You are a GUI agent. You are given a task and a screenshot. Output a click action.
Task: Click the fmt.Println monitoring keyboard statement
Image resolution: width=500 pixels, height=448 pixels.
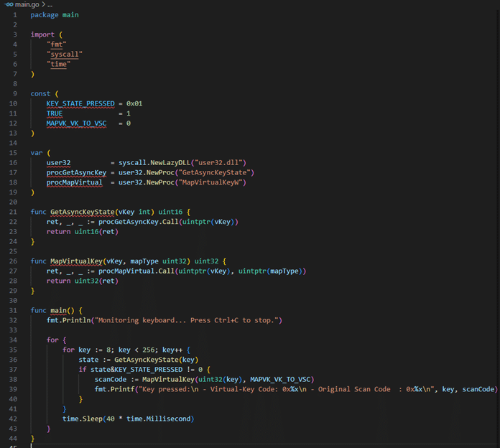(x=165, y=319)
